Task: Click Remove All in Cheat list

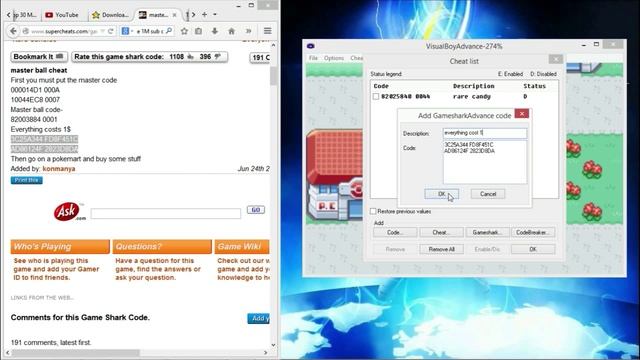Action: pyautogui.click(x=441, y=249)
